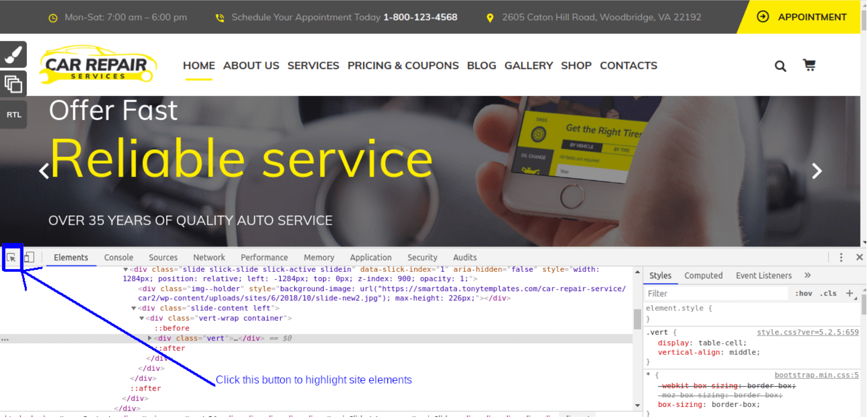Open style.css?ver=5.2.5:659 source link
The height and width of the screenshot is (418, 868).
[807, 332]
